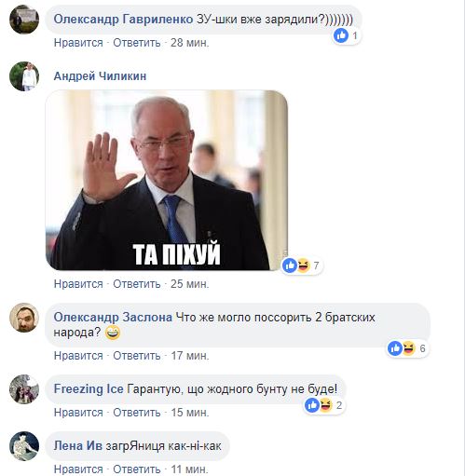Open Лена Ив's name link
Image resolution: width=465 pixels, height=476 pixels.
tap(78, 446)
